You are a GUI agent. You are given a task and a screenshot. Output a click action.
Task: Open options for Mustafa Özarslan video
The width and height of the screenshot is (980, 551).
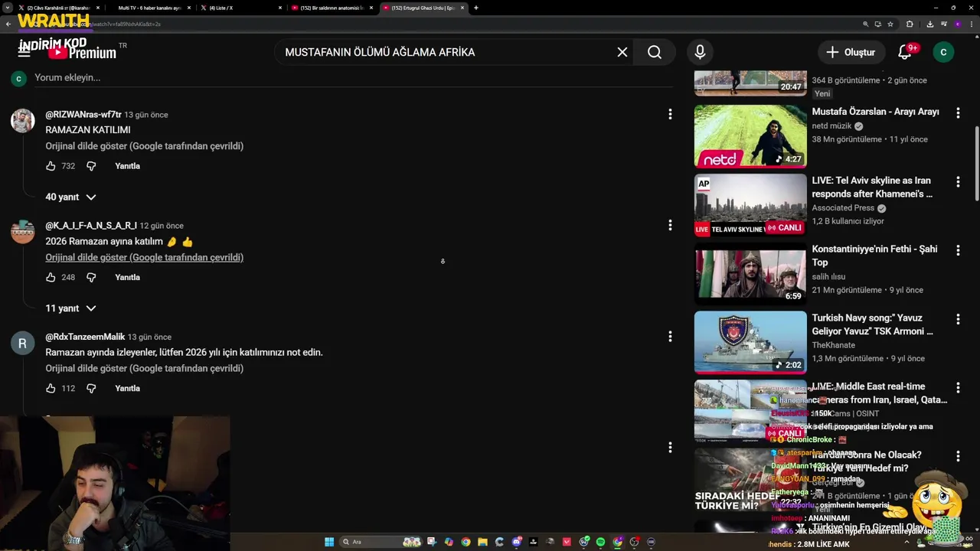[x=958, y=112]
